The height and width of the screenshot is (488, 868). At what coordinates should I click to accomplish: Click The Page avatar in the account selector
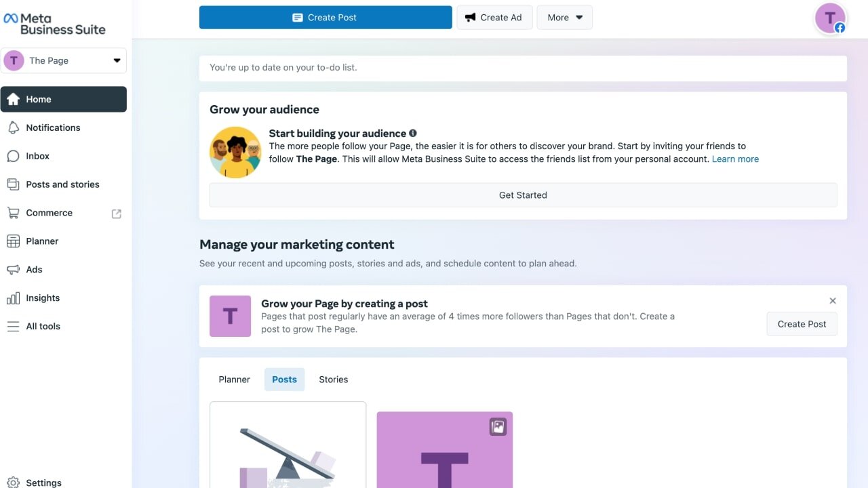(14, 60)
